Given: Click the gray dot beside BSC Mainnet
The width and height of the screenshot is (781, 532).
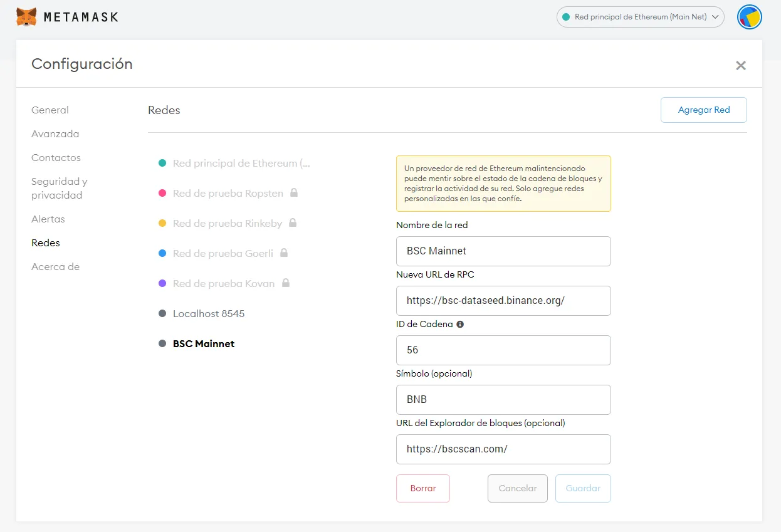Looking at the screenshot, I should click(162, 343).
